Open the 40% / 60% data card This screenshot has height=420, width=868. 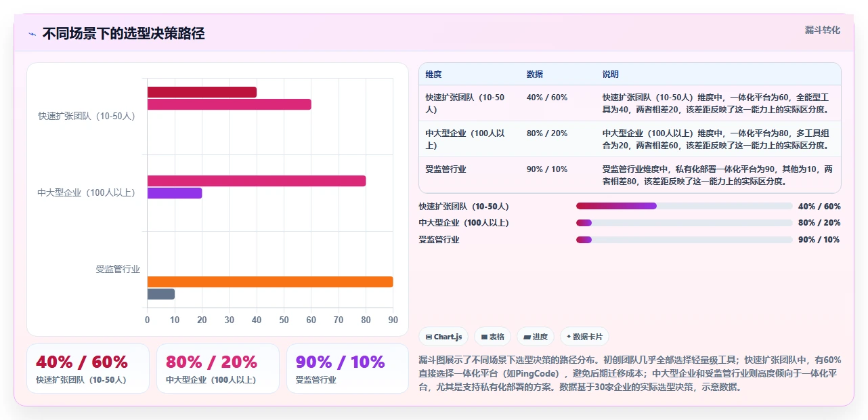pos(88,369)
